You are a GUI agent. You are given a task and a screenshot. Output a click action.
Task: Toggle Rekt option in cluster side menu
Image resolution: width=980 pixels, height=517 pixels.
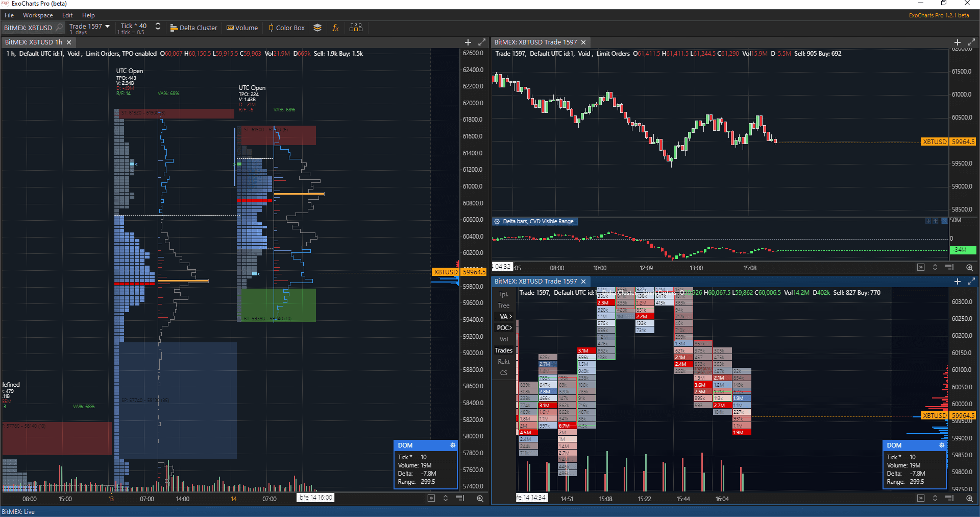(504, 362)
